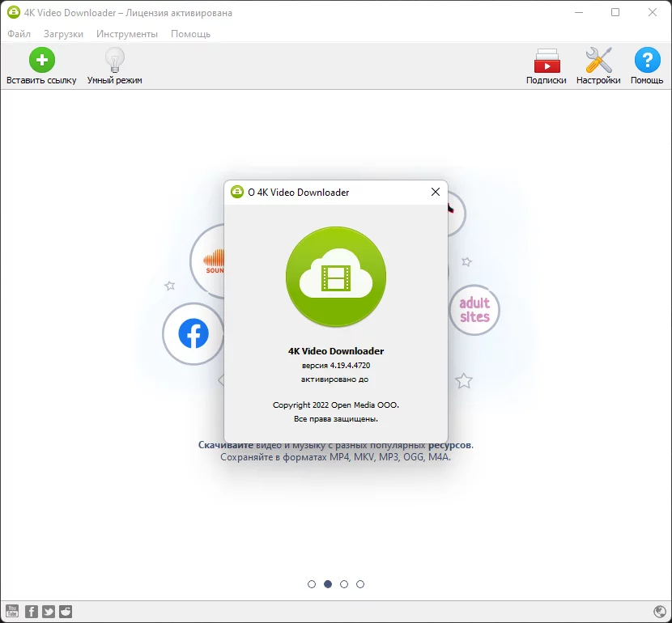Select the third slideshow page dot
This screenshot has width=672, height=623.
click(x=344, y=584)
